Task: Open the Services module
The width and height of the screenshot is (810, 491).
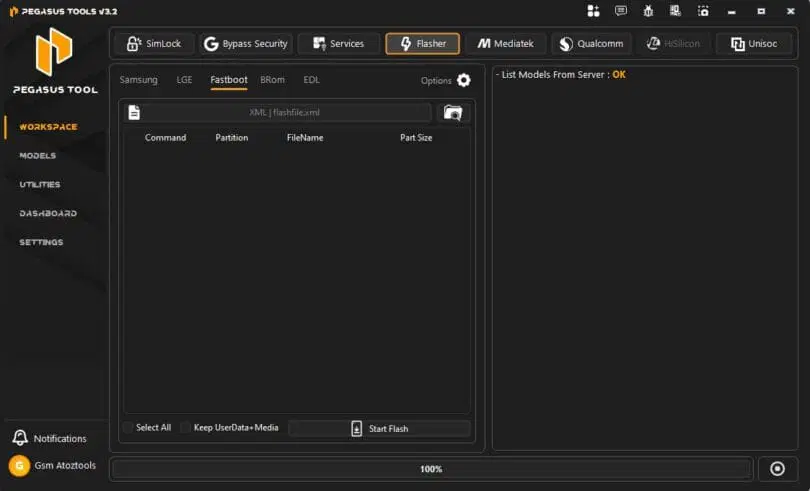Action: pos(338,44)
